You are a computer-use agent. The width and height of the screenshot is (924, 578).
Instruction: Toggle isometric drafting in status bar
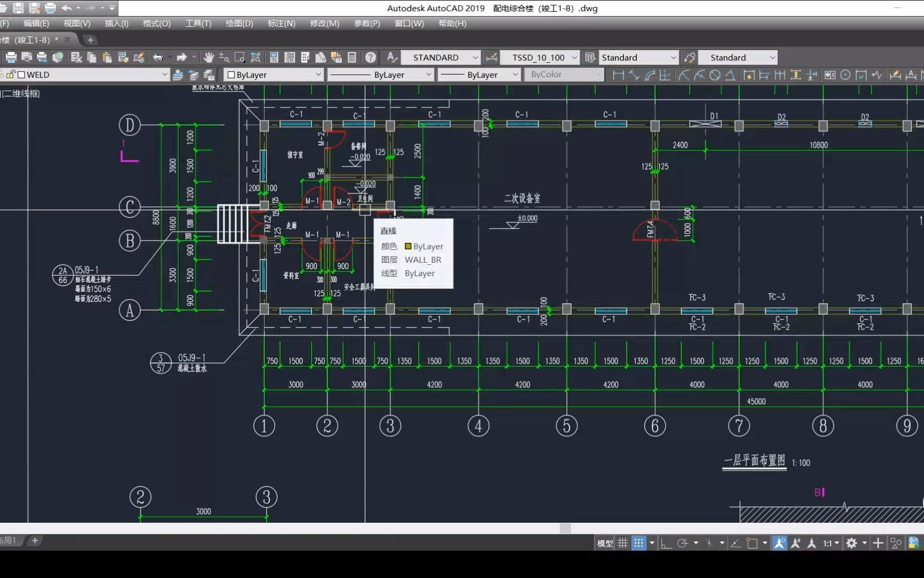[x=709, y=543]
